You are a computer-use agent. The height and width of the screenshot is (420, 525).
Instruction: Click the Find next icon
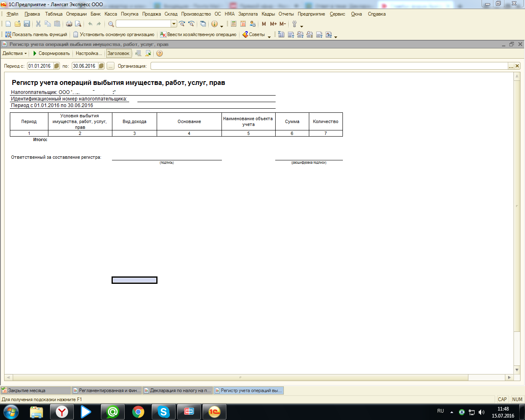click(182, 24)
